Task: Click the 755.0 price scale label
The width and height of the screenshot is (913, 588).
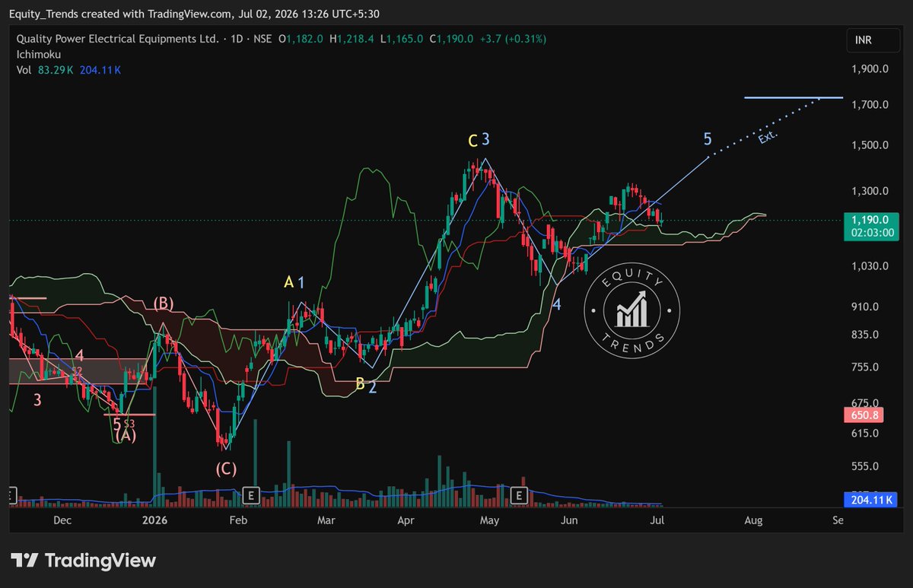Action: (865, 367)
